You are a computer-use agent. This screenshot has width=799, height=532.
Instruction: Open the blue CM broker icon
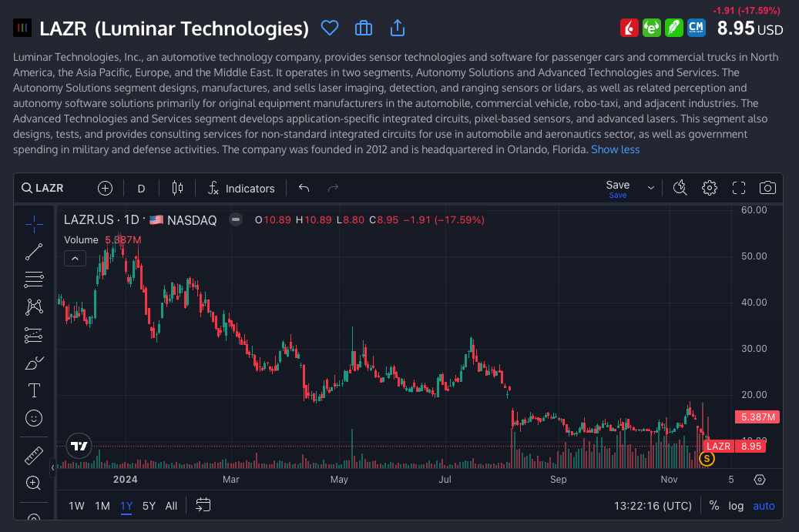(x=696, y=28)
